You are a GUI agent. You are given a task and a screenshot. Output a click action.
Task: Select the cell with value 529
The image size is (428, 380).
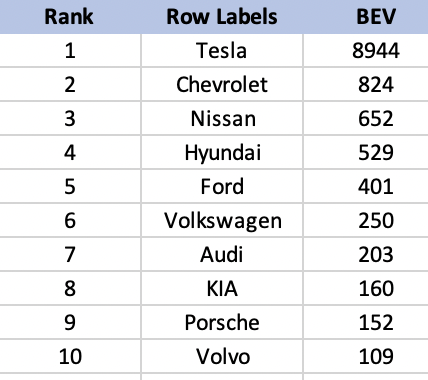[366, 152]
